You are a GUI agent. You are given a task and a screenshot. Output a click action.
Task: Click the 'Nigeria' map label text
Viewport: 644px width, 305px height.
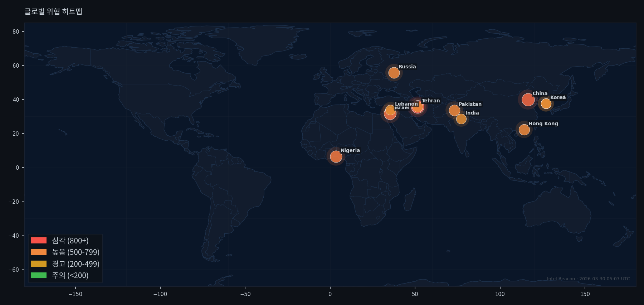350,150
